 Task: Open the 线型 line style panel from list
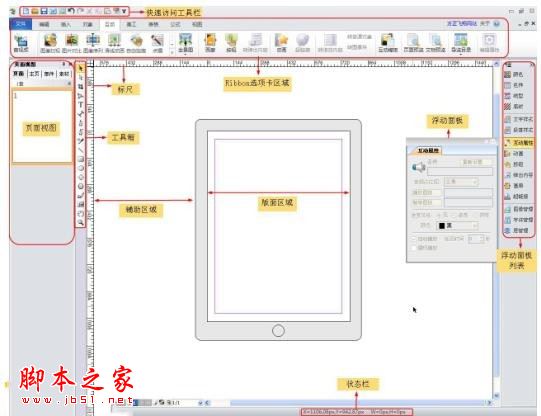point(514,96)
